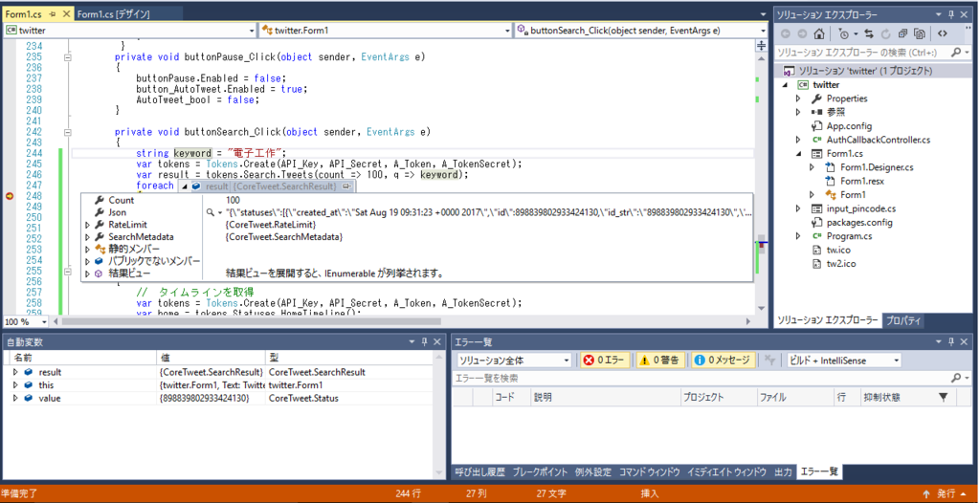Open 例外設定 tab

[592, 471]
